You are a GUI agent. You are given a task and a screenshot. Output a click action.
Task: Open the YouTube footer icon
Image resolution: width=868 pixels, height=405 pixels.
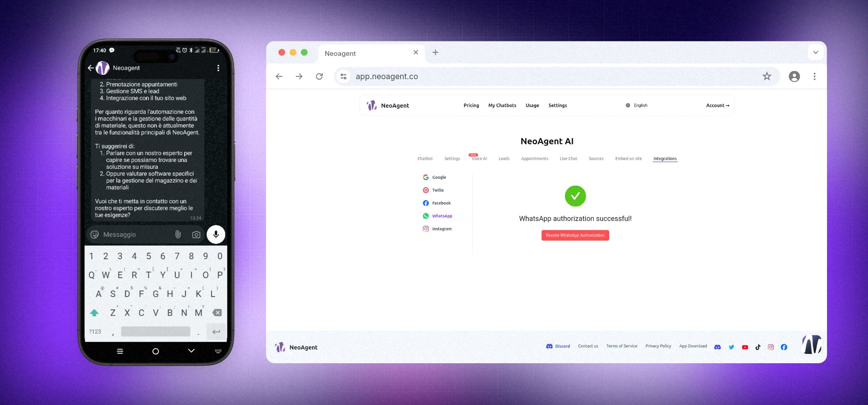745,347
